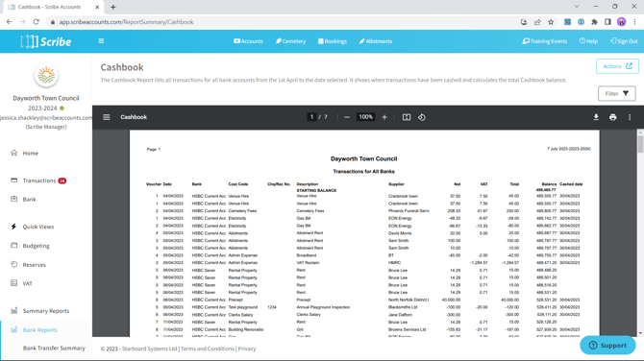Image resolution: width=644 pixels, height=361 pixels.
Task: Collapse the Scribe sidebar hamburger menu
Action: [101, 41]
